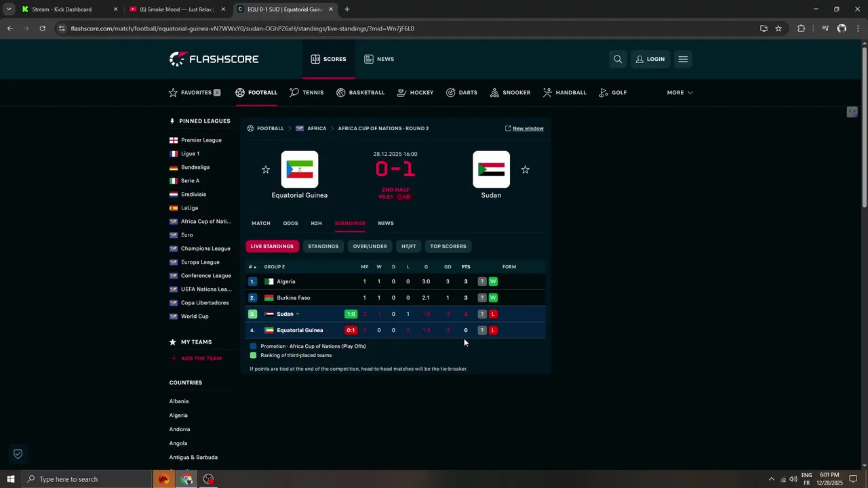Open Burkina Faso team row
The image size is (868, 488).
point(395,298)
